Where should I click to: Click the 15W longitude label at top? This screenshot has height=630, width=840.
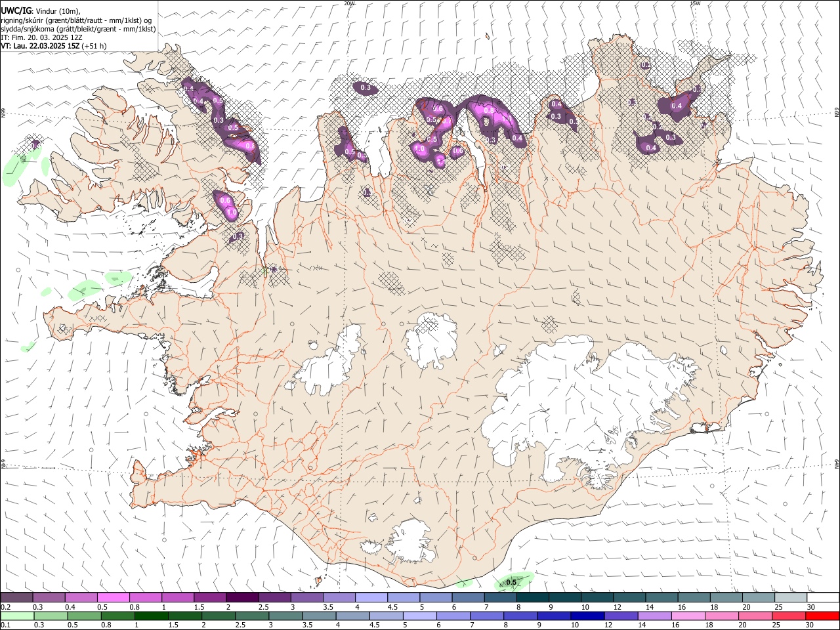tap(695, 3)
